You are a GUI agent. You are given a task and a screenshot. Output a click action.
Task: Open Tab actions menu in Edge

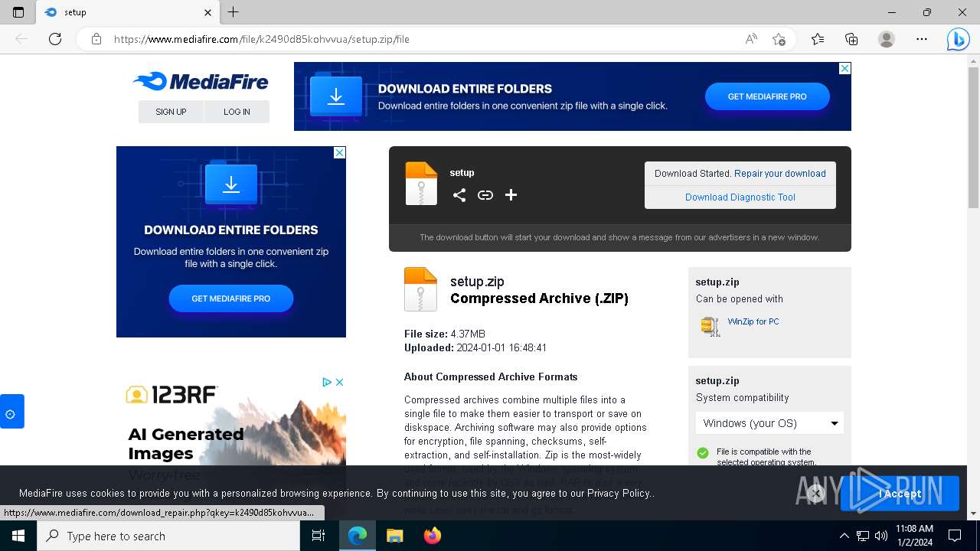(x=18, y=12)
